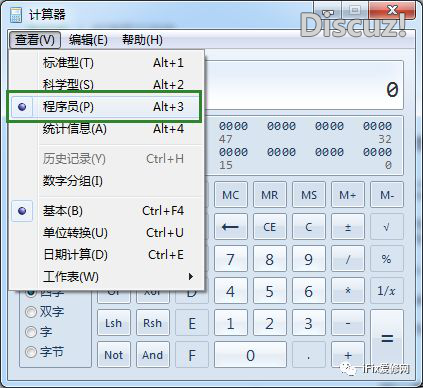Image resolution: width=423 pixels, height=388 pixels.
Task: Select 程序员(P) mode
Action: tap(106, 107)
